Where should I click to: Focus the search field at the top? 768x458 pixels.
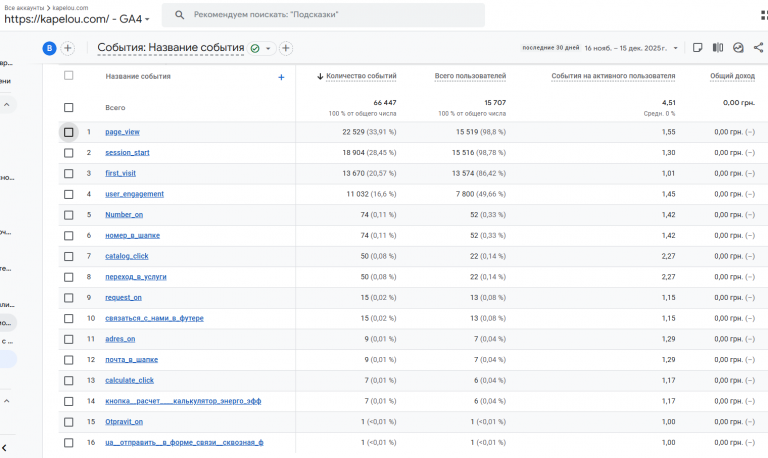pos(330,16)
